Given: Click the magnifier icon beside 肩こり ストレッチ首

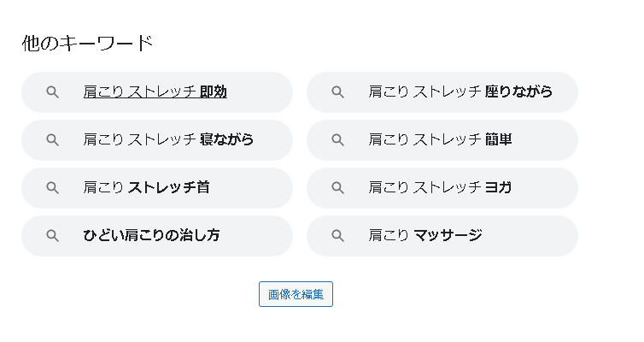Looking at the screenshot, I should click(x=53, y=188).
